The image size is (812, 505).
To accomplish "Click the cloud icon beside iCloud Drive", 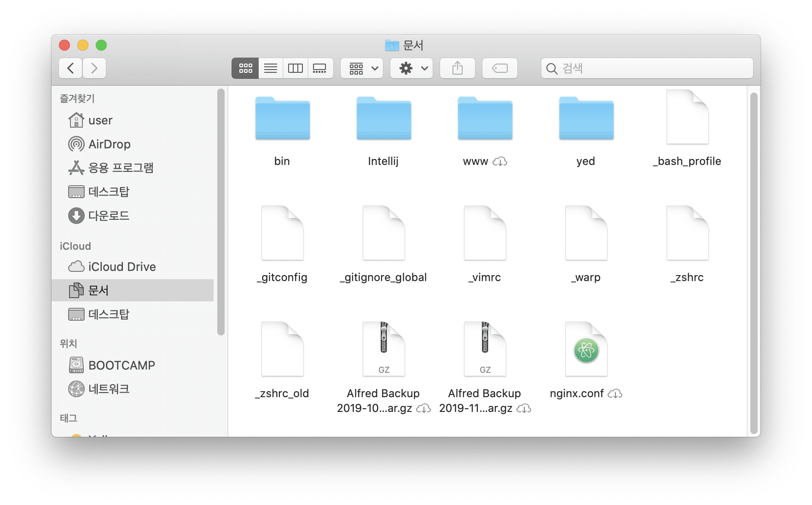I will 76,267.
